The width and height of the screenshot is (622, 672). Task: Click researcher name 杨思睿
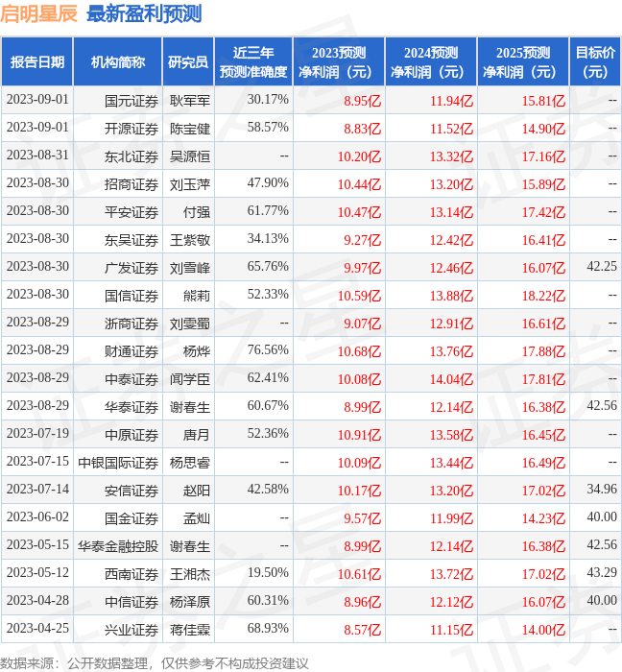[x=190, y=463]
